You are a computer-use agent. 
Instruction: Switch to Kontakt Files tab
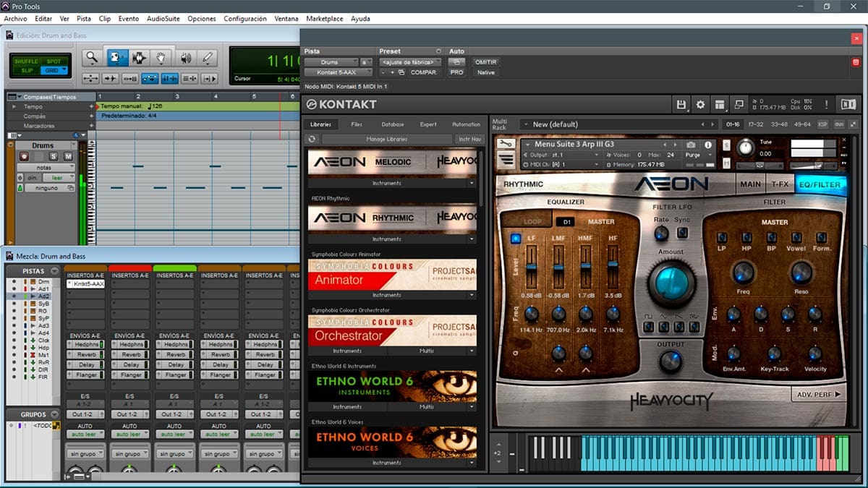pyautogui.click(x=357, y=124)
